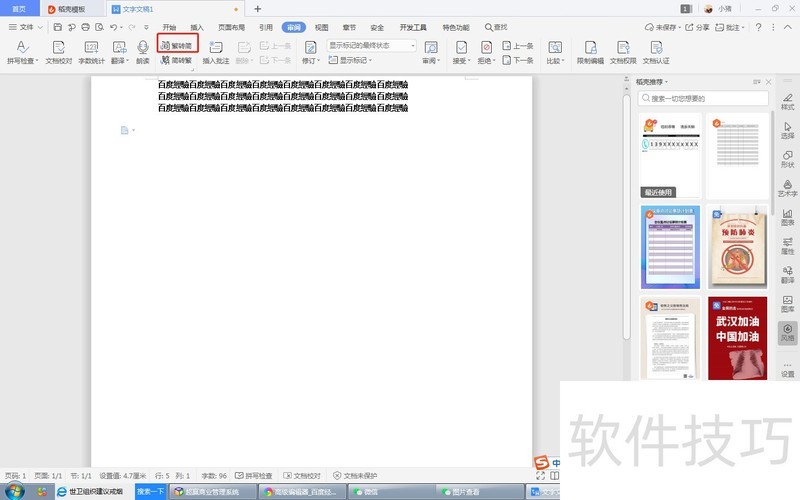Click the 小猪 user account

pyautogui.click(x=718, y=9)
